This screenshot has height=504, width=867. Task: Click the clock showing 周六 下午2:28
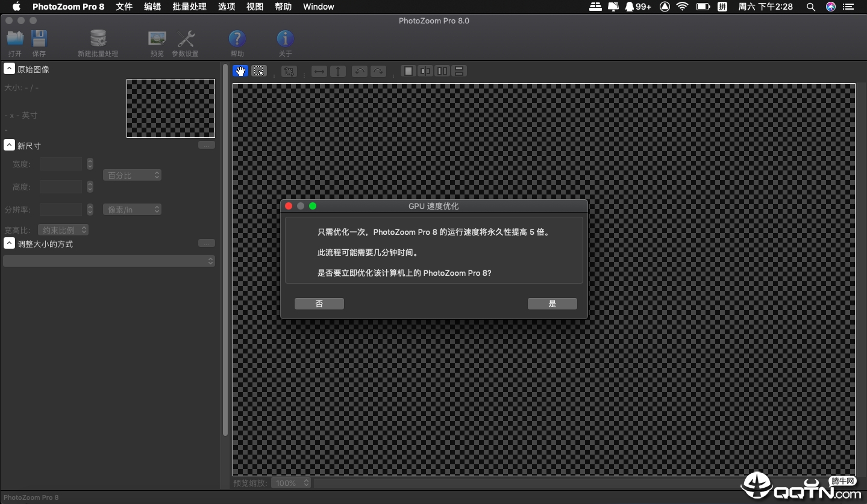[765, 7]
